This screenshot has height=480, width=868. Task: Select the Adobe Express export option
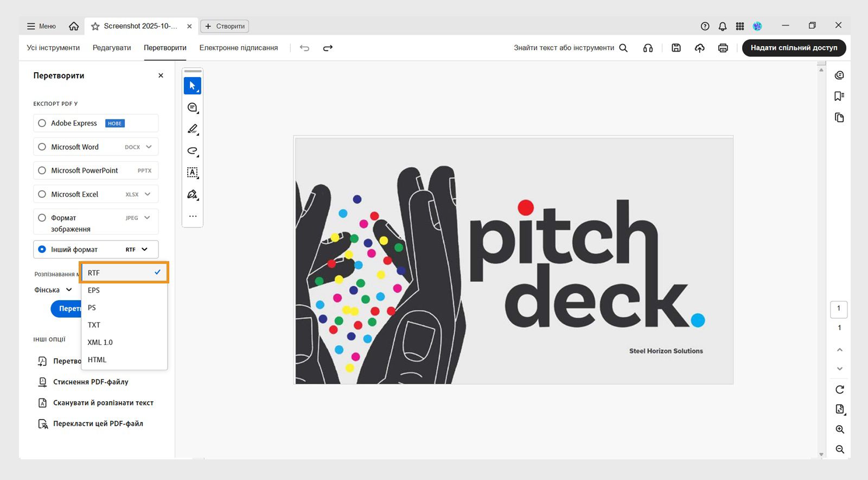[96, 123]
